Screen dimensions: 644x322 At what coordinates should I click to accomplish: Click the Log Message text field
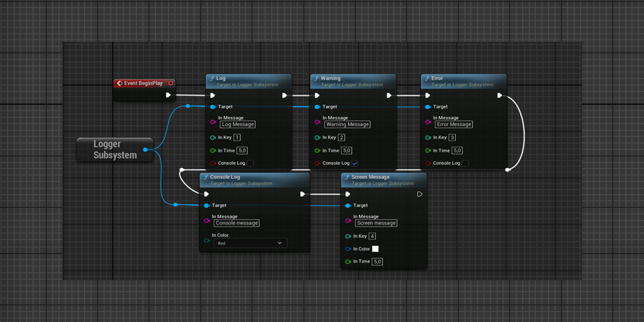[237, 124]
